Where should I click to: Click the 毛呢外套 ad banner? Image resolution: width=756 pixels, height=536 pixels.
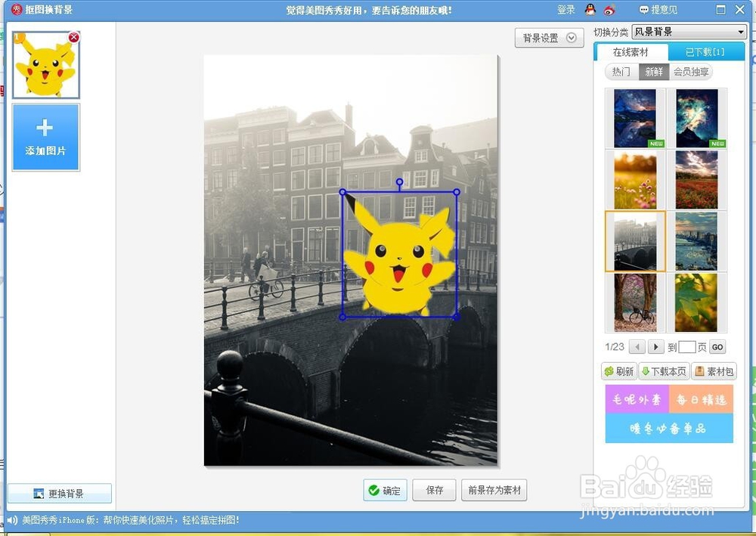point(637,399)
